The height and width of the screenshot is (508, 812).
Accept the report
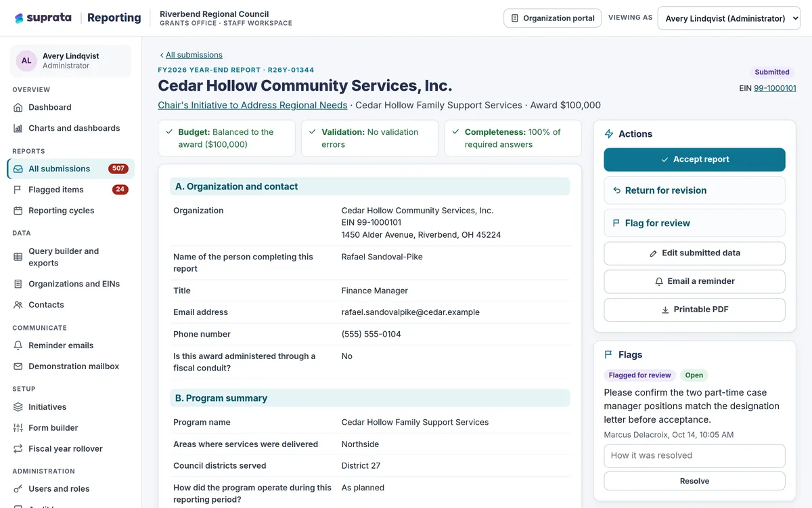tap(694, 160)
